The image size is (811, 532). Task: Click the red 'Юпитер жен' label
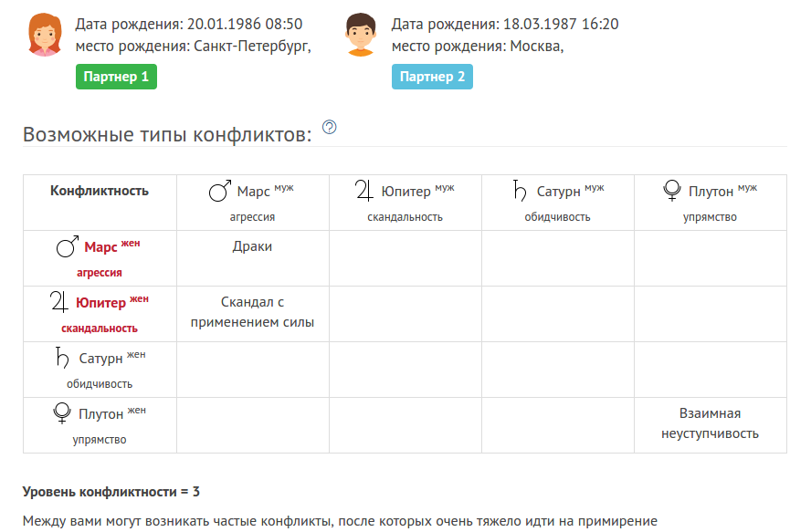(x=112, y=302)
